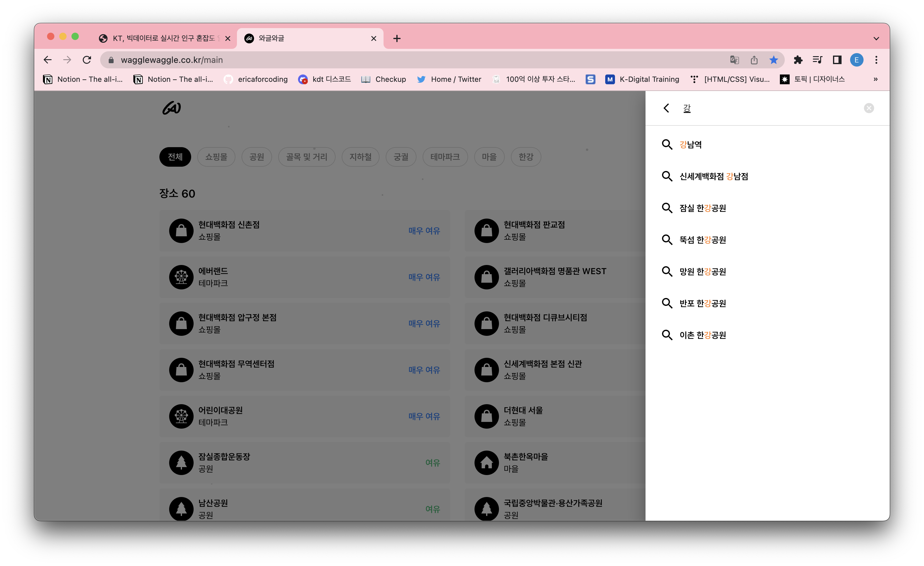The image size is (924, 566).
Task: Click the browser reload button
Action: 87,60
